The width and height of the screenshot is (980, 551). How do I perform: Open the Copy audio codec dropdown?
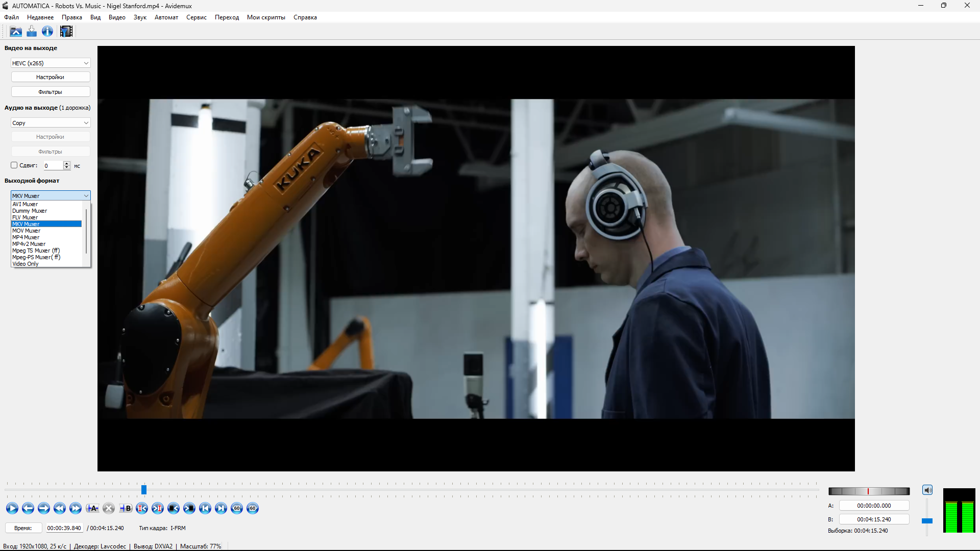coord(51,123)
